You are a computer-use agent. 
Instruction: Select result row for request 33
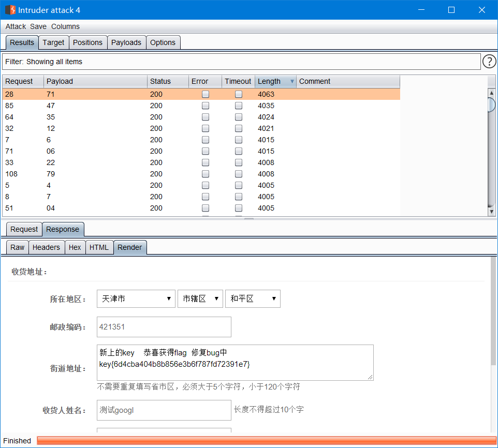[x=201, y=162]
